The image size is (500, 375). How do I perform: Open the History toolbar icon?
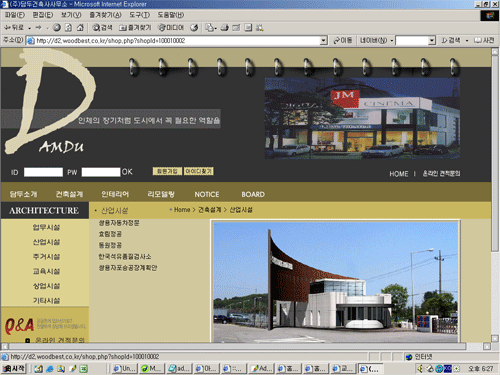pos(194,28)
